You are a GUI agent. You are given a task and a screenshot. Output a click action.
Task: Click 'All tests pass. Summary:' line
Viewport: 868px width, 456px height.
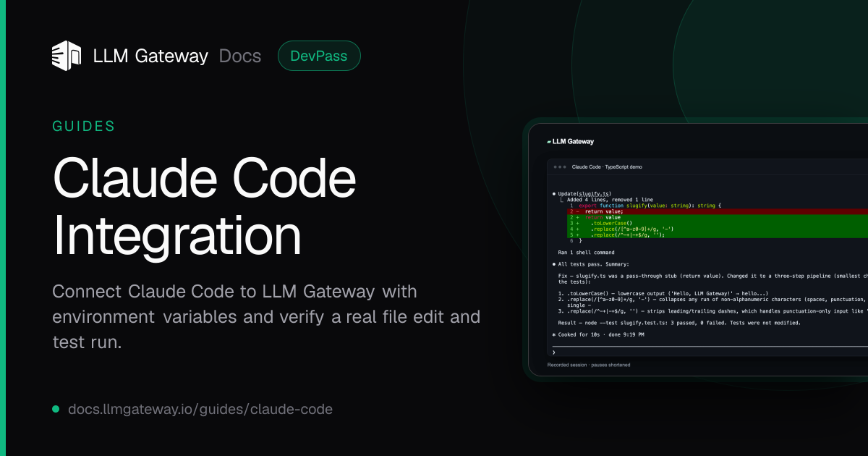coord(591,264)
